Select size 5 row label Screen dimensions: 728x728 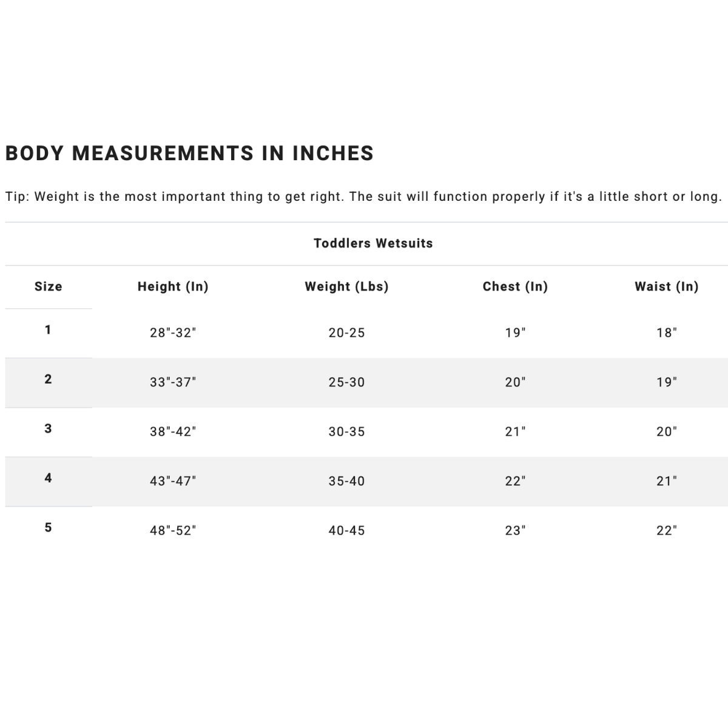point(48,528)
